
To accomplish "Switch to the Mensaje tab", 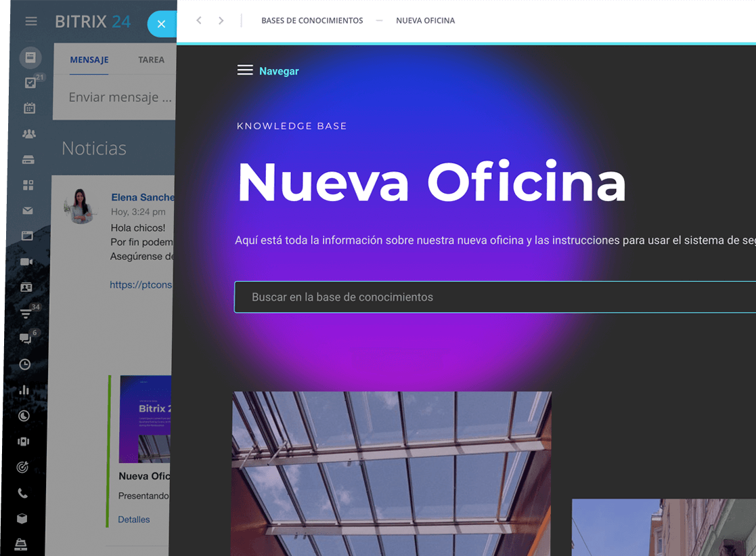I will (89, 60).
